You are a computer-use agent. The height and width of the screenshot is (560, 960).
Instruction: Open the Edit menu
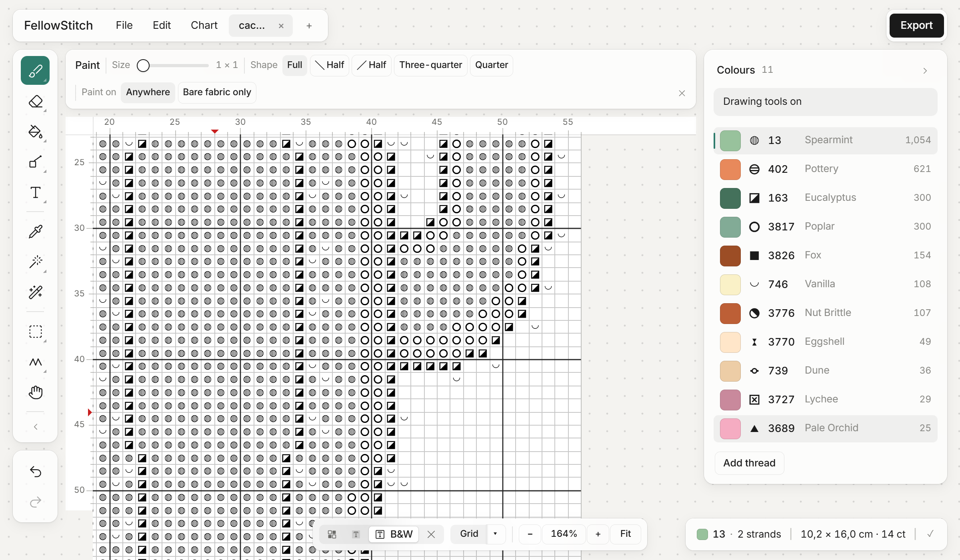pyautogui.click(x=162, y=26)
